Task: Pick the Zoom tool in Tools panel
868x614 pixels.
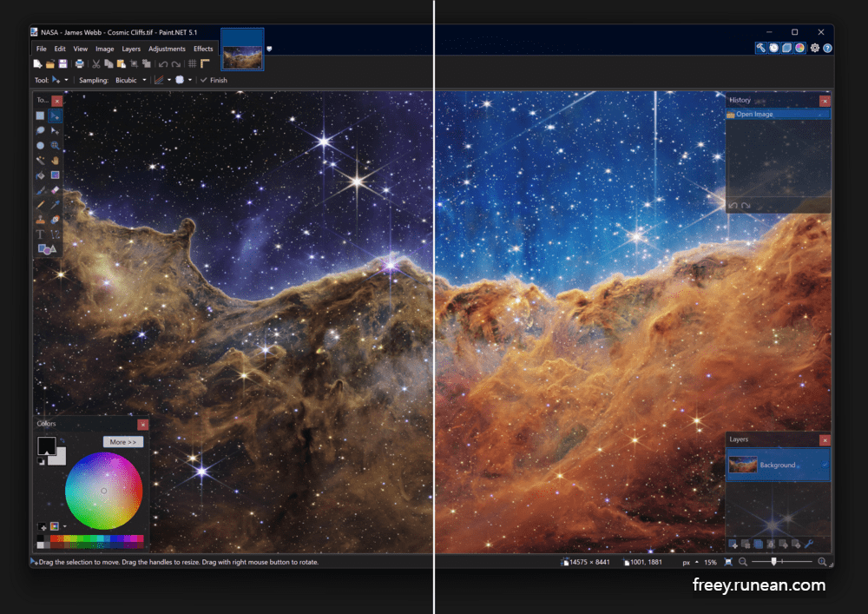Action: click(x=55, y=146)
